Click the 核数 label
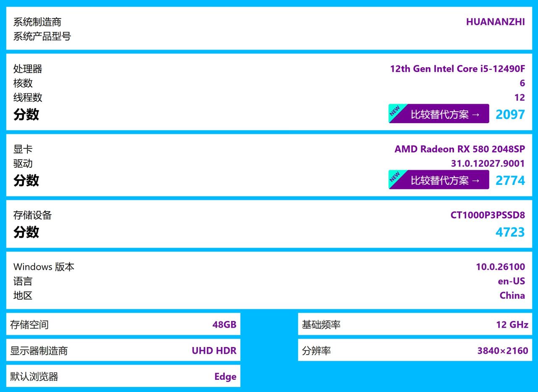Viewport: 538px width, 392px height. pos(23,83)
